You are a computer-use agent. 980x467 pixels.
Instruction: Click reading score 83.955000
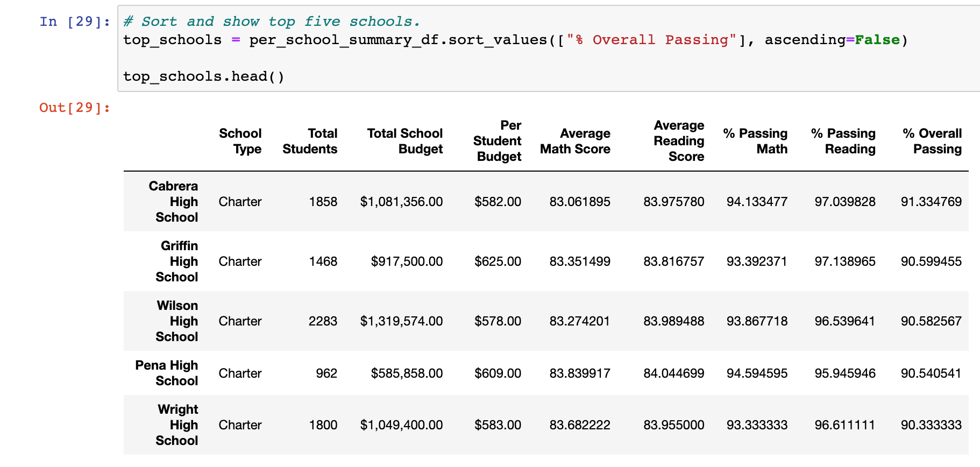(x=673, y=425)
